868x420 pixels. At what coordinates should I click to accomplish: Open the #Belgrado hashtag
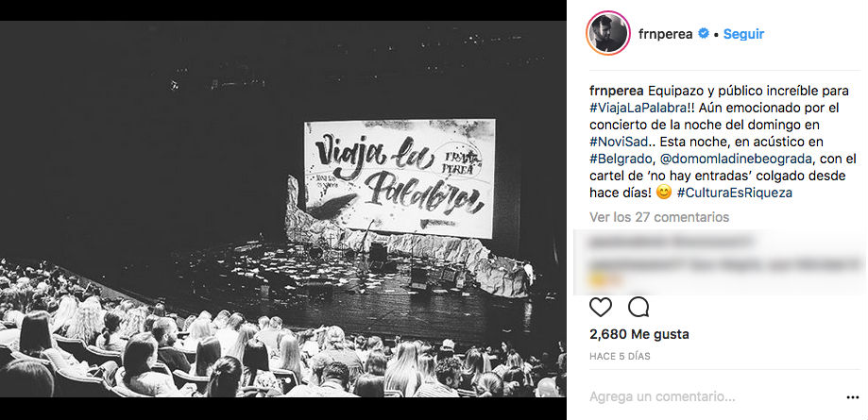click(622, 159)
